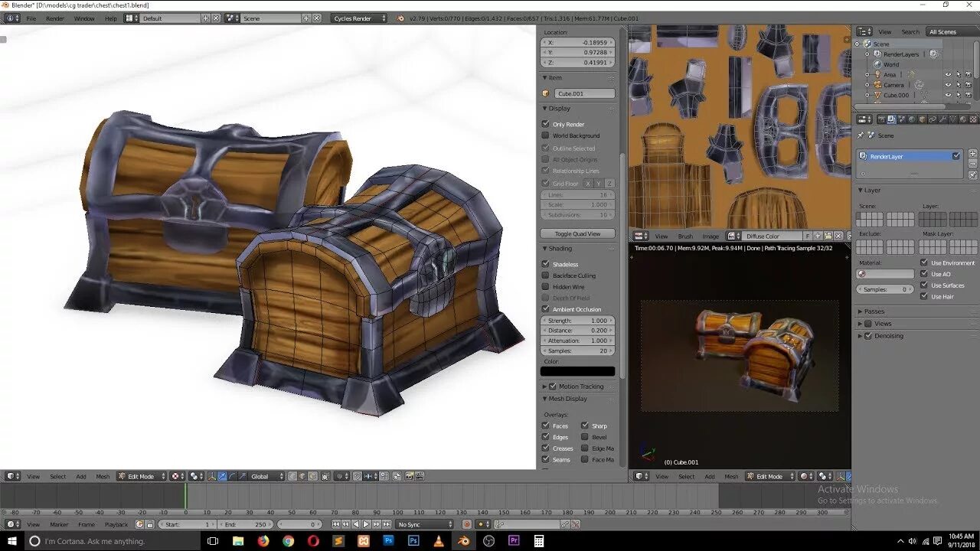Click the translate manipulator arrow icon
Screen dimensions: 980x551
pos(222,476)
